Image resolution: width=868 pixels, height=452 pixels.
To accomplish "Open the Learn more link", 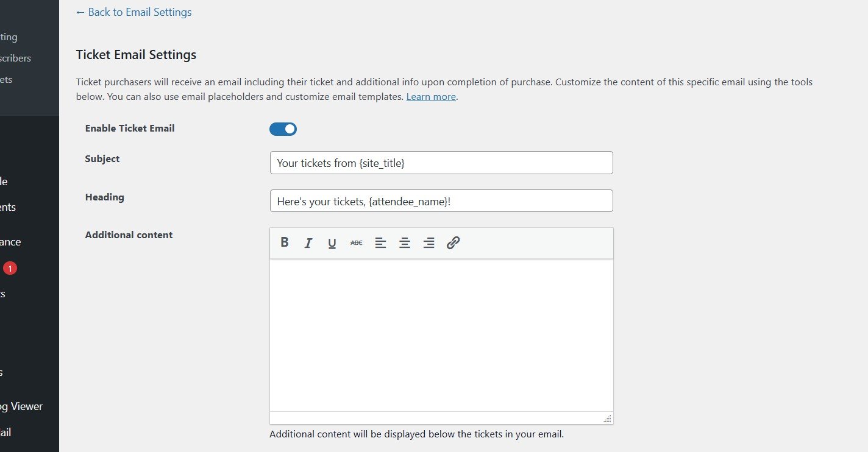I will click(x=430, y=96).
